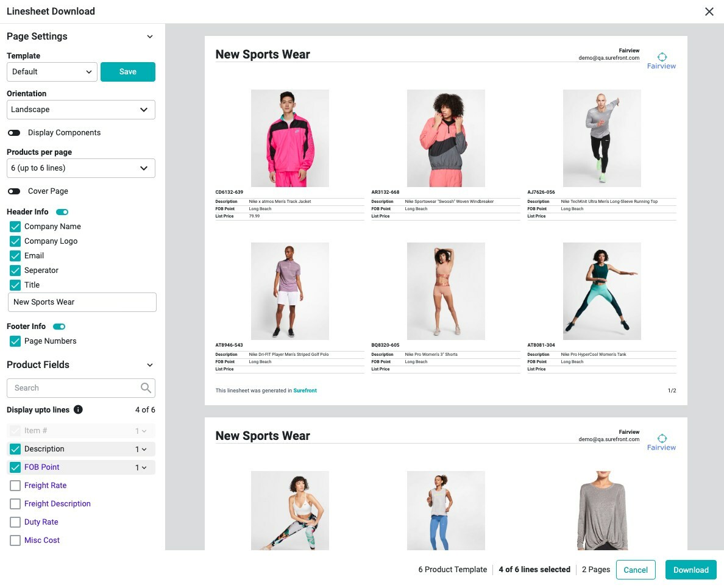Image resolution: width=724 pixels, height=588 pixels.
Task: Open the Template dropdown
Action: [x=52, y=72]
